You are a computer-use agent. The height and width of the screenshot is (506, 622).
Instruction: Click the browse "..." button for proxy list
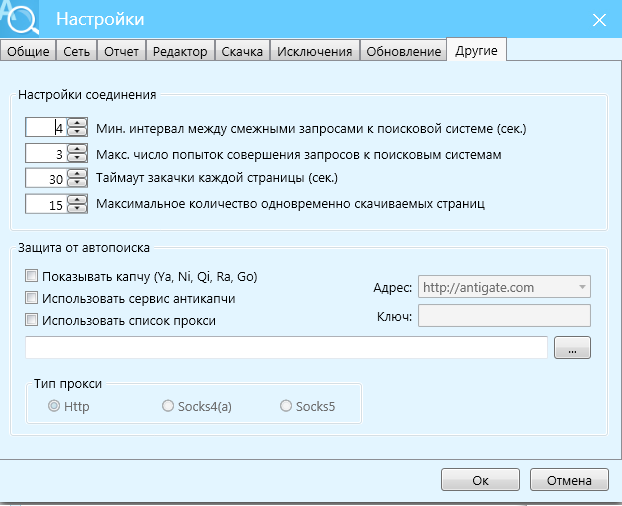[x=572, y=348]
